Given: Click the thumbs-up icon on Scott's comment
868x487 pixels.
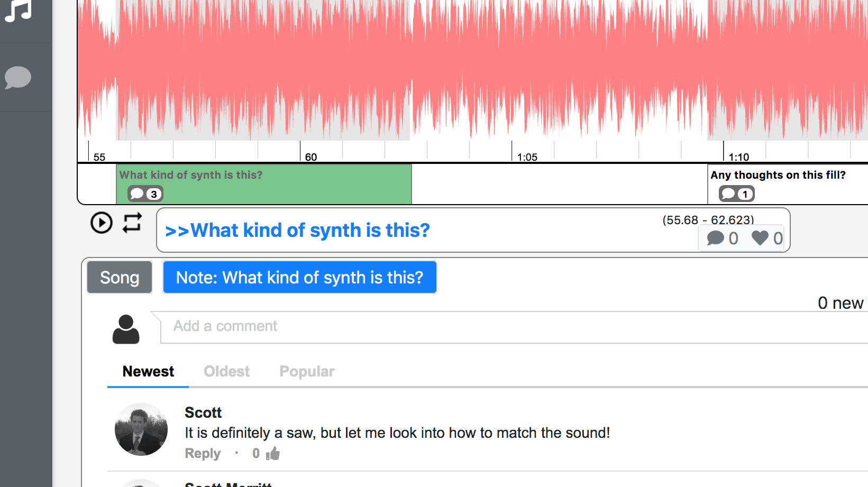Looking at the screenshot, I should tap(273, 453).
